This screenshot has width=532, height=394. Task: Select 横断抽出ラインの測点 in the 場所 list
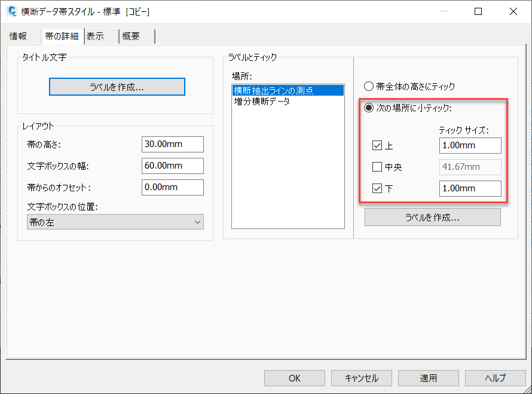(x=288, y=91)
